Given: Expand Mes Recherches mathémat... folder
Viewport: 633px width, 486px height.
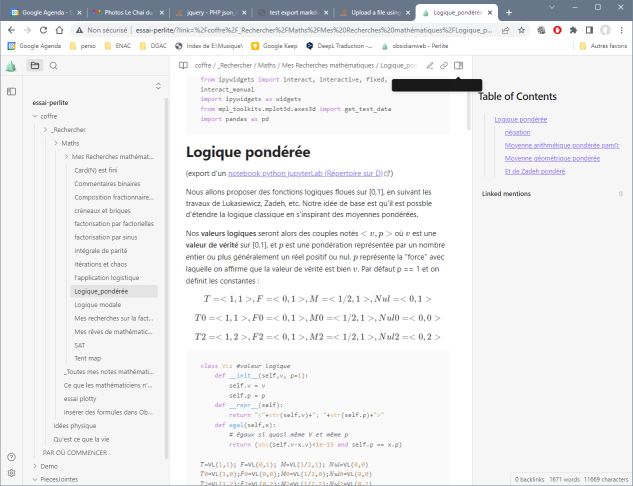Looking at the screenshot, I should [x=67, y=157].
